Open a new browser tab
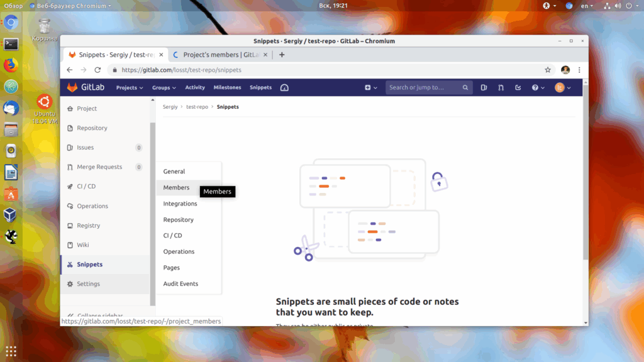The height and width of the screenshot is (362, 644). click(282, 55)
